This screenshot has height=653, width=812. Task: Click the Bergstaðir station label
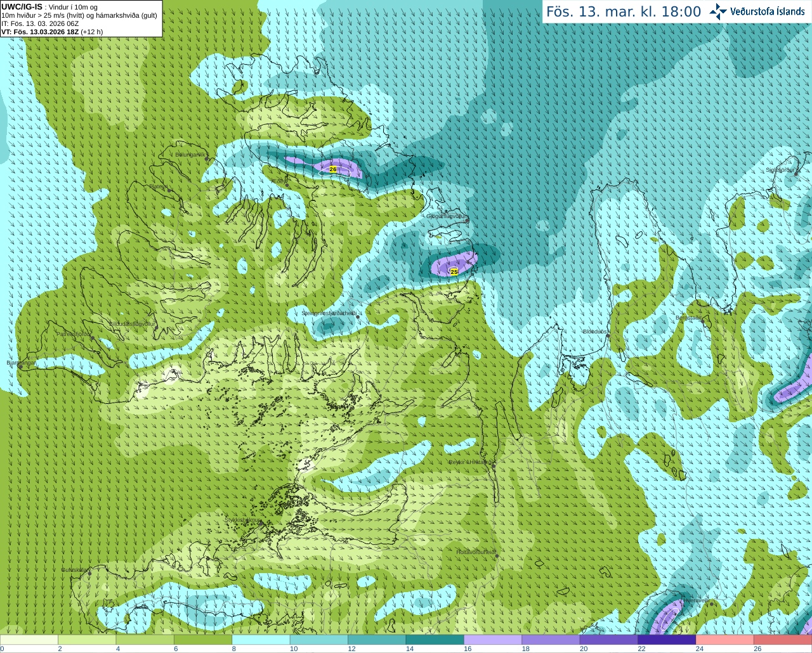tap(688, 318)
